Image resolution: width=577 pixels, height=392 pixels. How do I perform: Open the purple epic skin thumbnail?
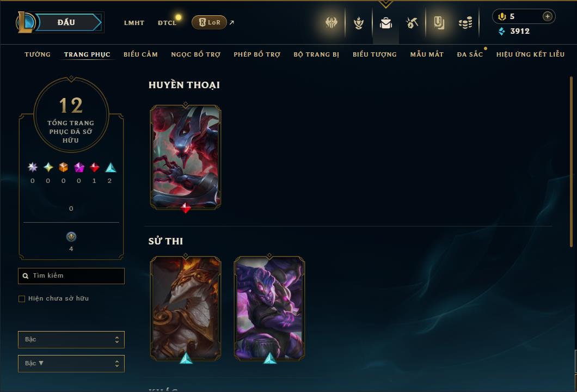(x=269, y=308)
